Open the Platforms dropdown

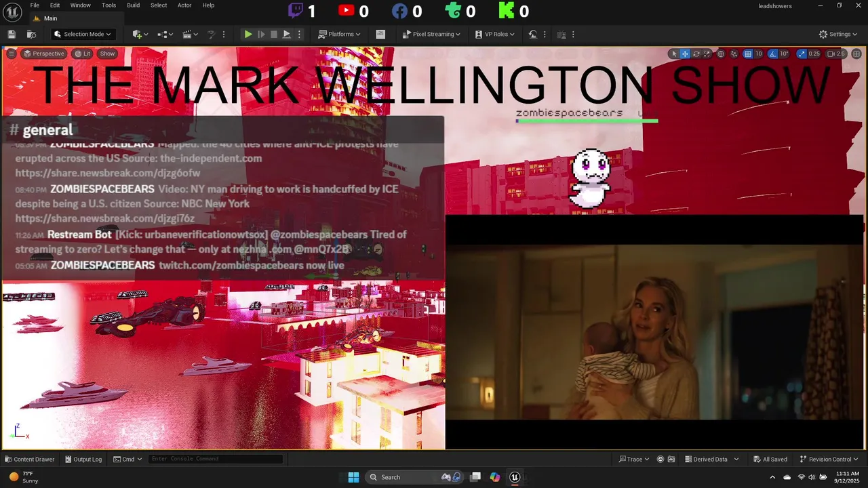point(339,34)
